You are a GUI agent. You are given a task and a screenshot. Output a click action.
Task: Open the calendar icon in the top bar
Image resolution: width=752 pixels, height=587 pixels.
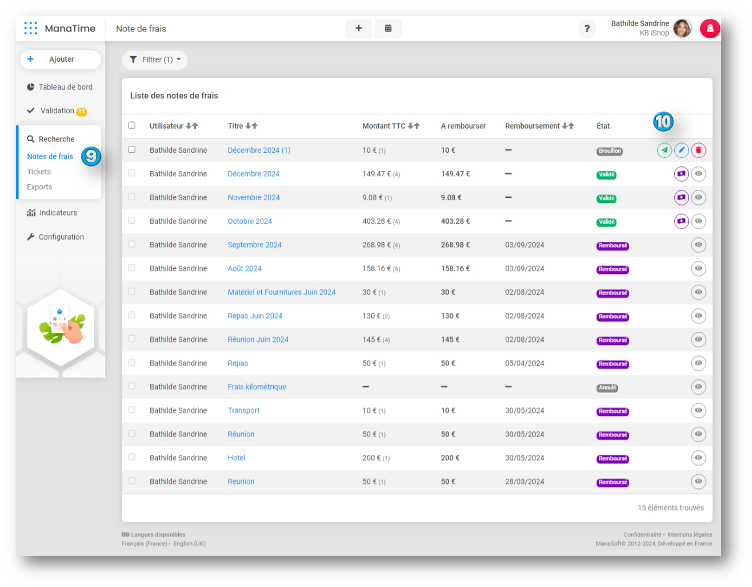pos(388,28)
